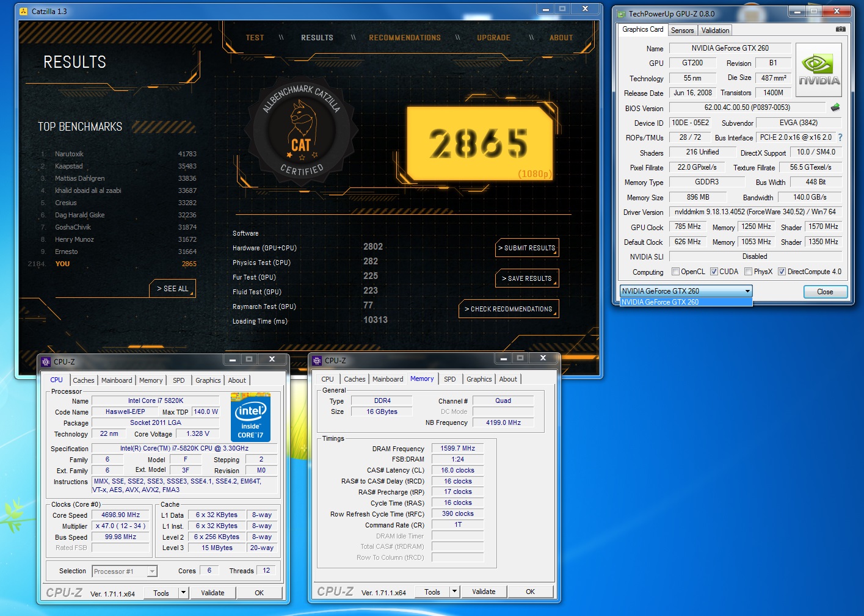The height and width of the screenshot is (616, 864).
Task: Click the NVIDIA logo in GPU-Z
Action: [x=819, y=70]
